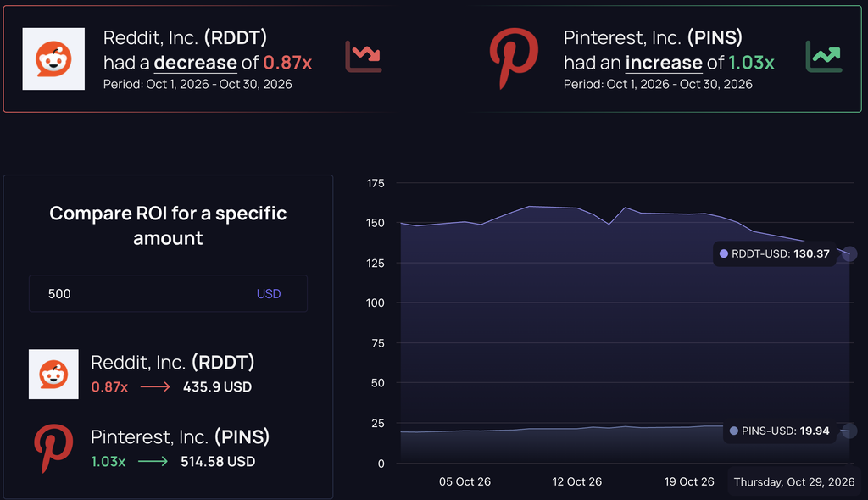Click the red downward trend chart icon

tap(363, 57)
